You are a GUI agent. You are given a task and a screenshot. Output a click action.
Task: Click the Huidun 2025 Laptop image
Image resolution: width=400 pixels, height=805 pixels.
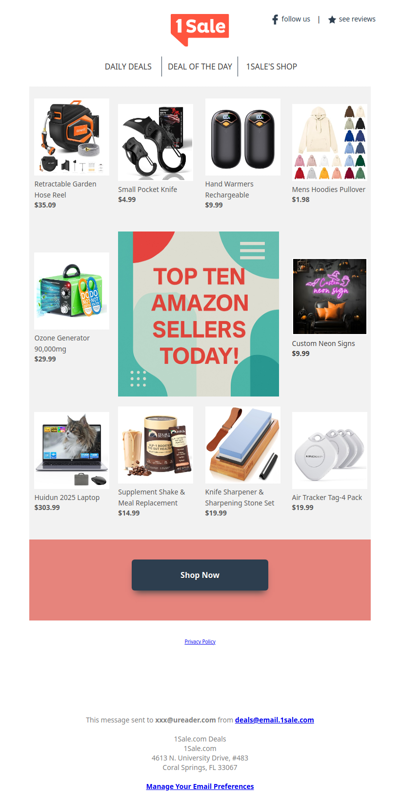coord(71,450)
